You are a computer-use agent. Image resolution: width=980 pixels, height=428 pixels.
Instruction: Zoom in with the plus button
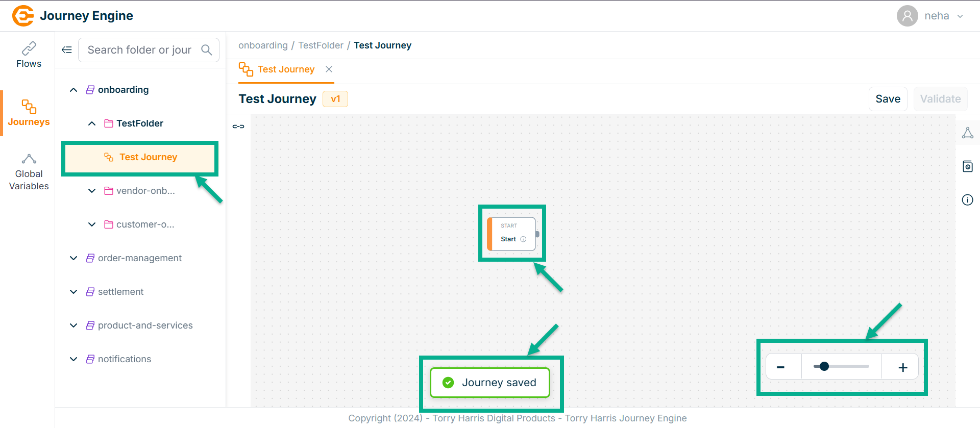click(902, 367)
